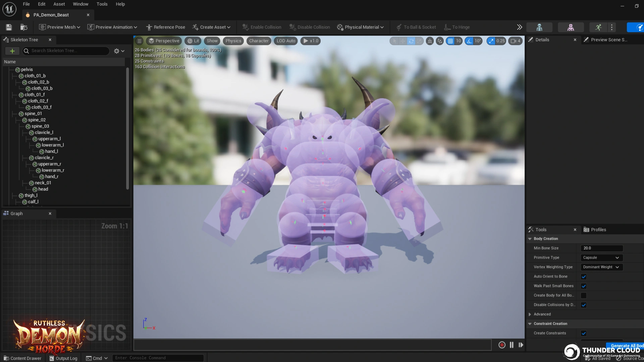Open the Preview Mesh dropdown
This screenshot has height=362, width=644.
coord(60,27)
